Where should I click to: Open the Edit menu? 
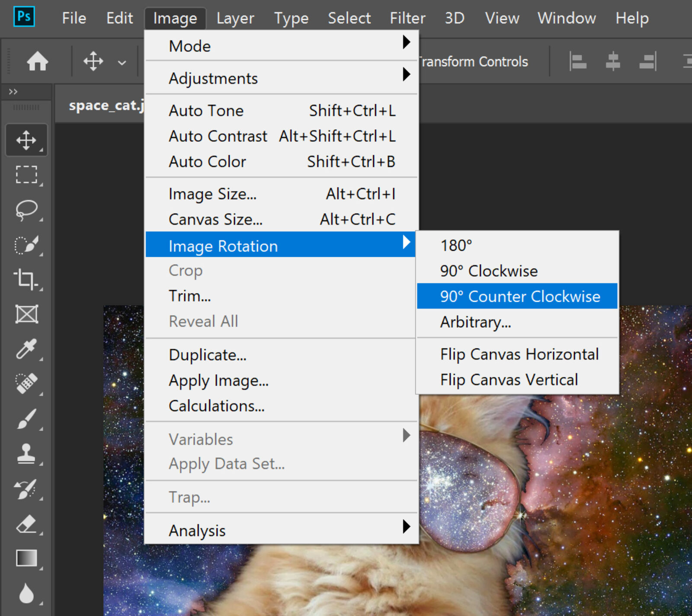pyautogui.click(x=120, y=18)
